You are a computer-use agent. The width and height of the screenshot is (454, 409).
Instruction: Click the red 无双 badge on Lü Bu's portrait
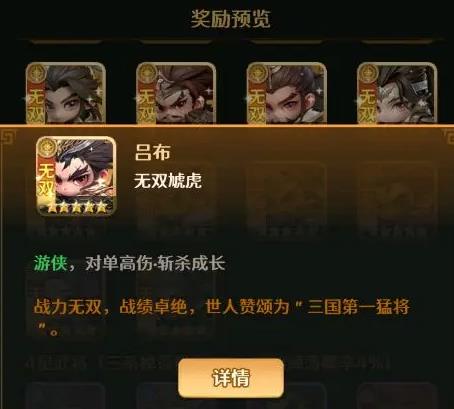click(46, 180)
